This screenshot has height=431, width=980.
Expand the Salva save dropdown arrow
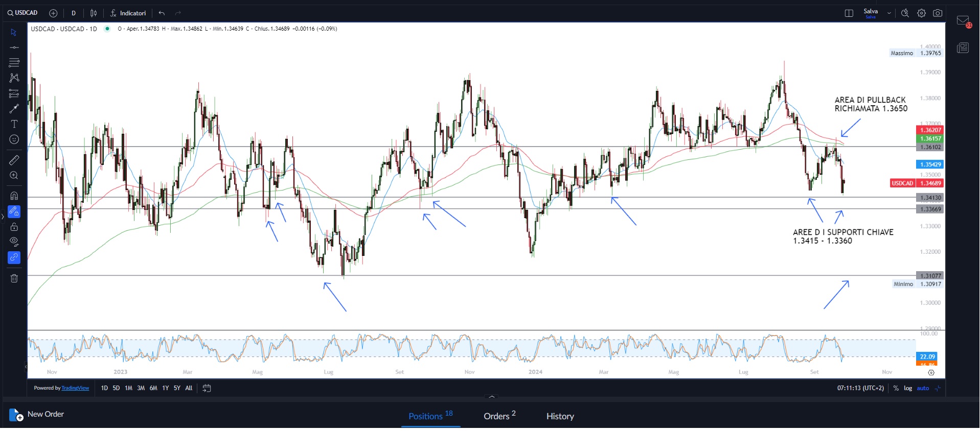coord(890,13)
